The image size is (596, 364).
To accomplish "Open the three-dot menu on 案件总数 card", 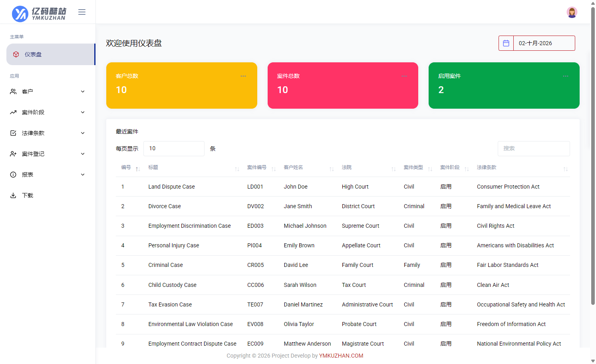I will tap(404, 76).
